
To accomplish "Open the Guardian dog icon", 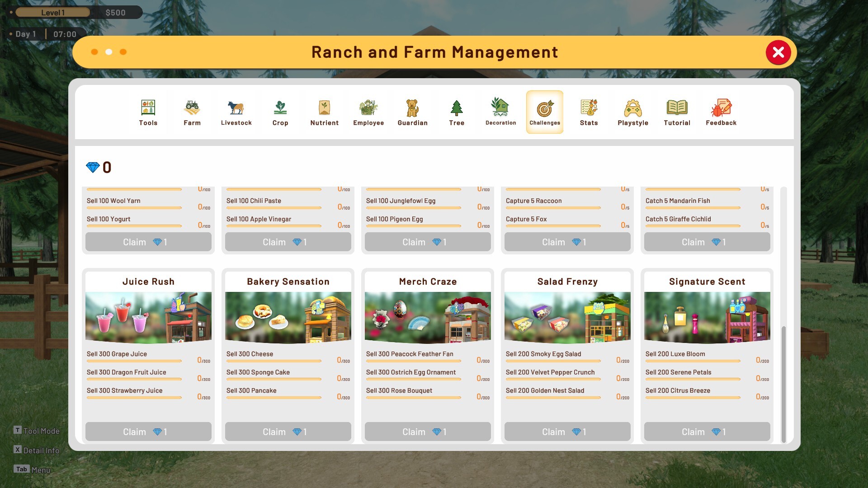I will pyautogui.click(x=412, y=108).
